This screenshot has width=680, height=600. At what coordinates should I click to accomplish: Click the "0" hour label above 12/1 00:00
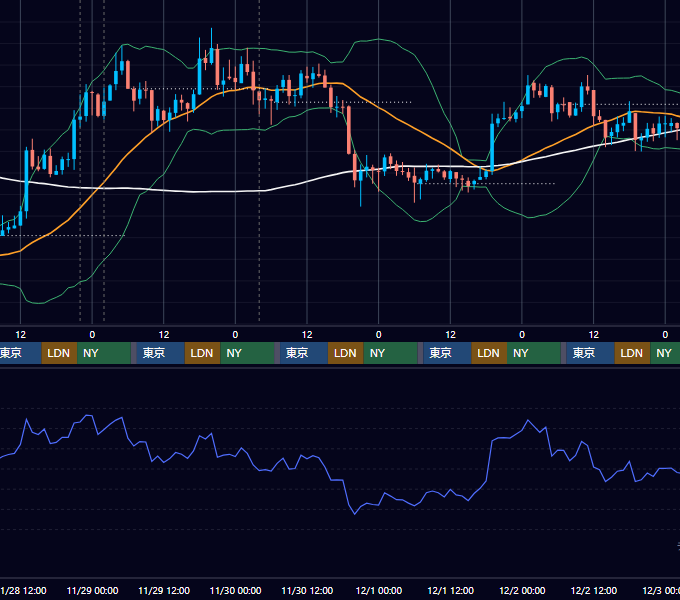[x=379, y=335]
